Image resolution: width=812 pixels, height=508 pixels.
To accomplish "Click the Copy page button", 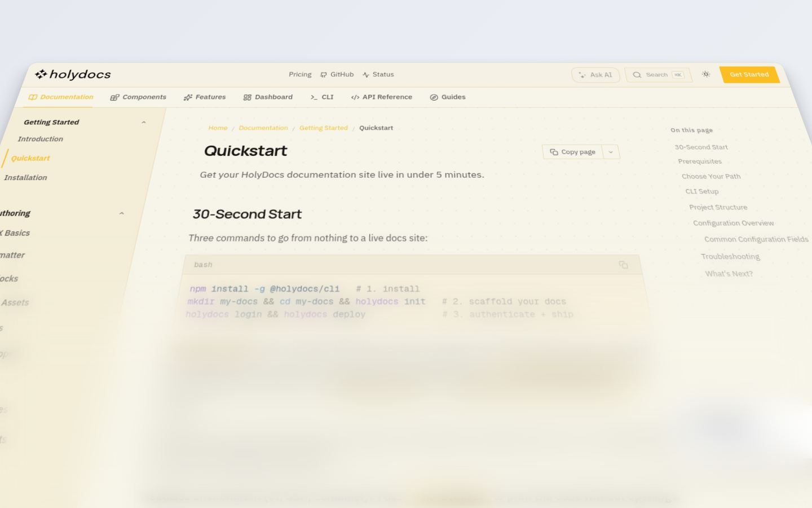I will 573,152.
